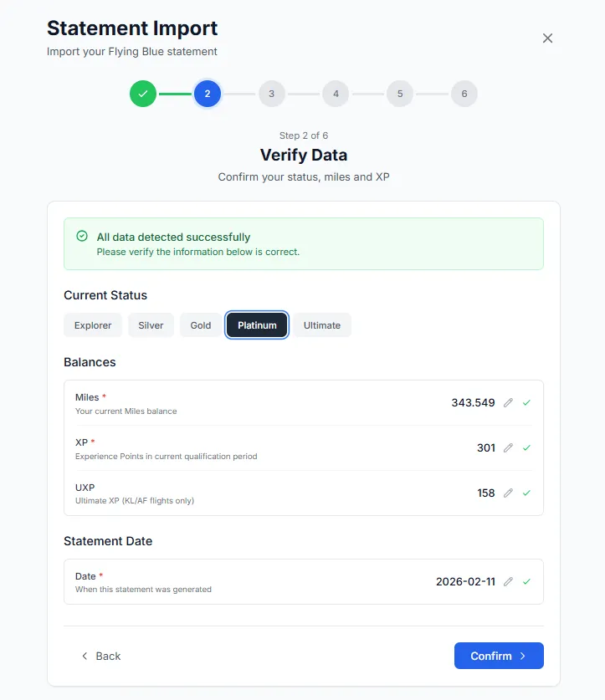Accept the date value via green checkmark
The width and height of the screenshot is (605, 700).
[526, 581]
